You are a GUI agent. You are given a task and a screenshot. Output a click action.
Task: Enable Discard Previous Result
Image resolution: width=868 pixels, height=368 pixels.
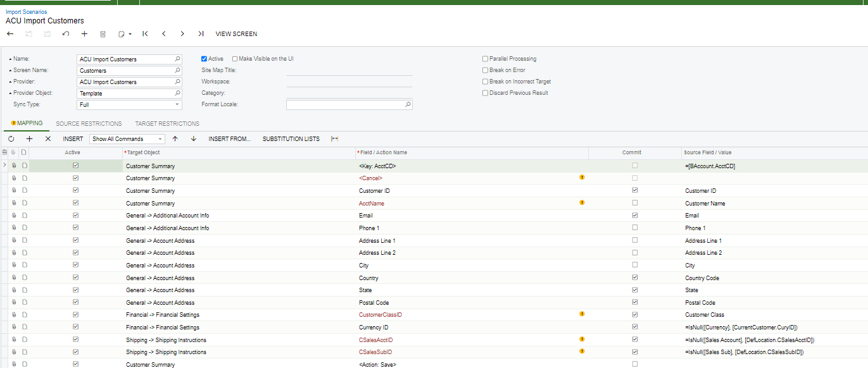click(485, 93)
